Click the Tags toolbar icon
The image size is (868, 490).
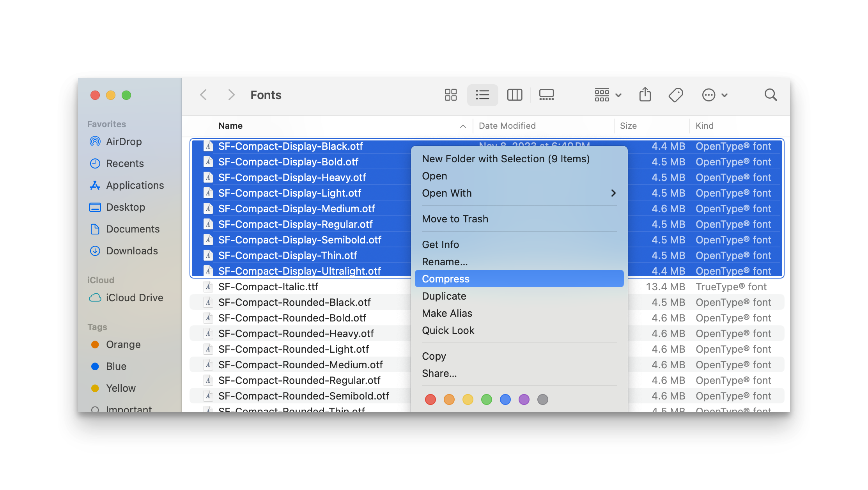coord(675,95)
